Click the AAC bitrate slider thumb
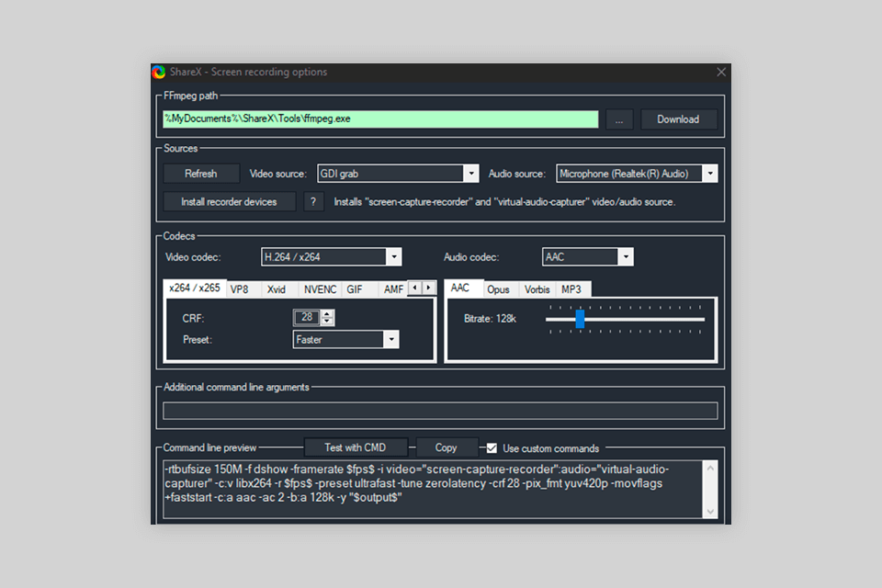 coord(580,319)
